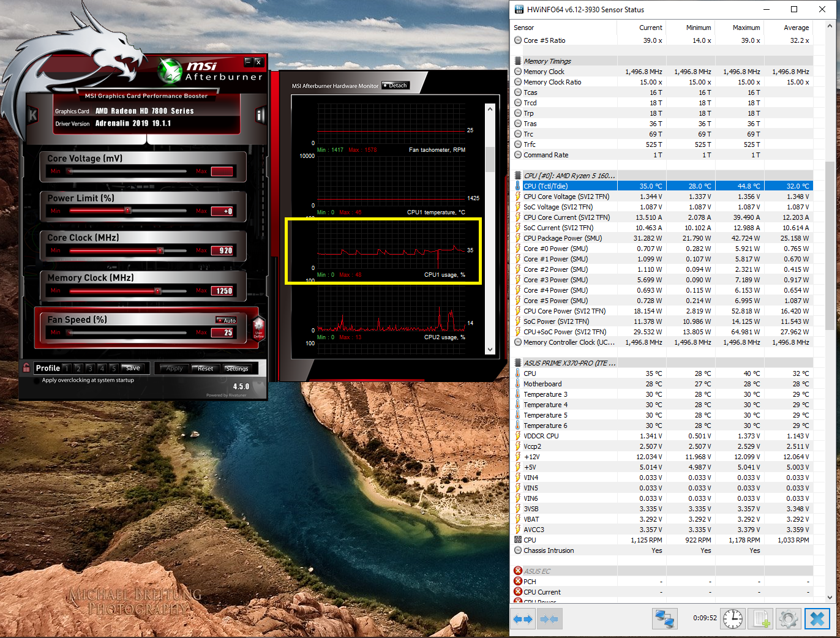Click the thermometer icon beside Motherboard
Image resolution: width=840 pixels, height=638 pixels.
click(518, 384)
